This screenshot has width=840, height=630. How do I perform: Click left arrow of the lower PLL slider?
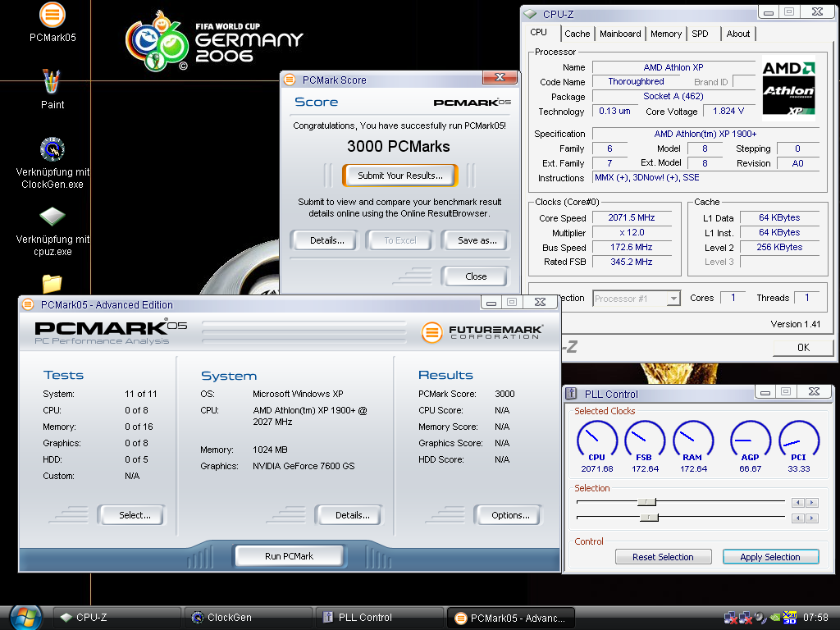click(798, 518)
